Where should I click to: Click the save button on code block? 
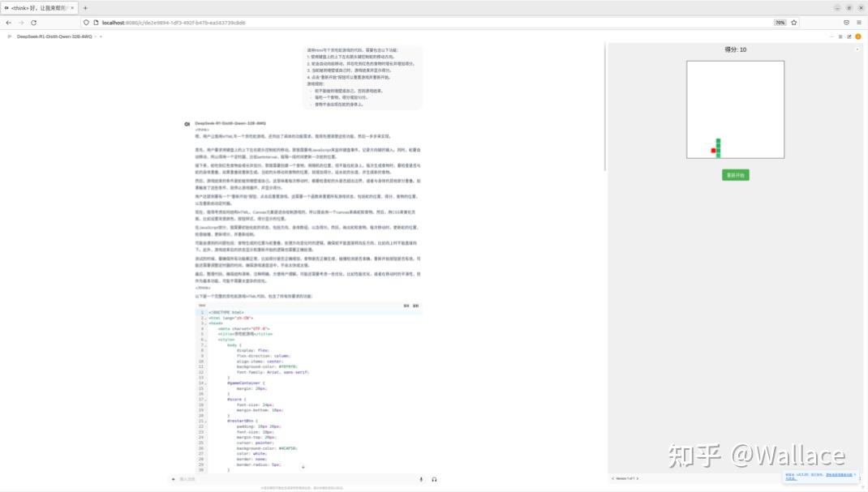pyautogui.click(x=406, y=306)
